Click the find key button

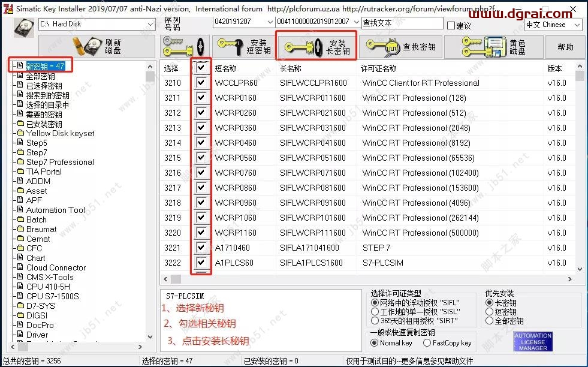coord(400,47)
